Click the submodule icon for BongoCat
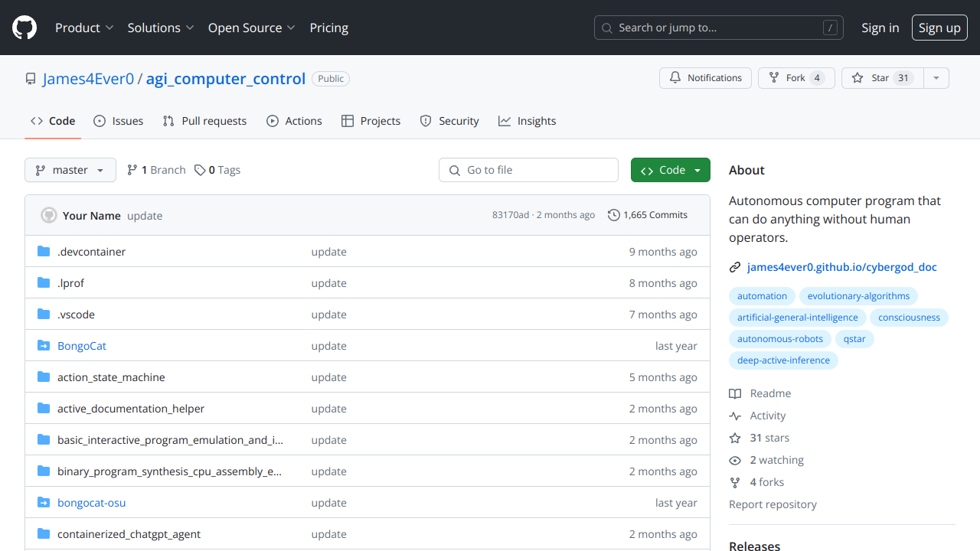 [44, 345]
